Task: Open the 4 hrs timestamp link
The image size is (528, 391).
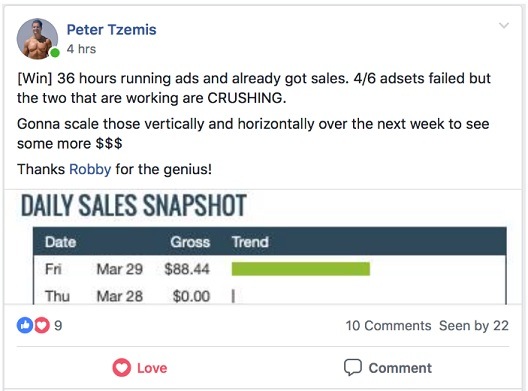Action: click(81, 49)
